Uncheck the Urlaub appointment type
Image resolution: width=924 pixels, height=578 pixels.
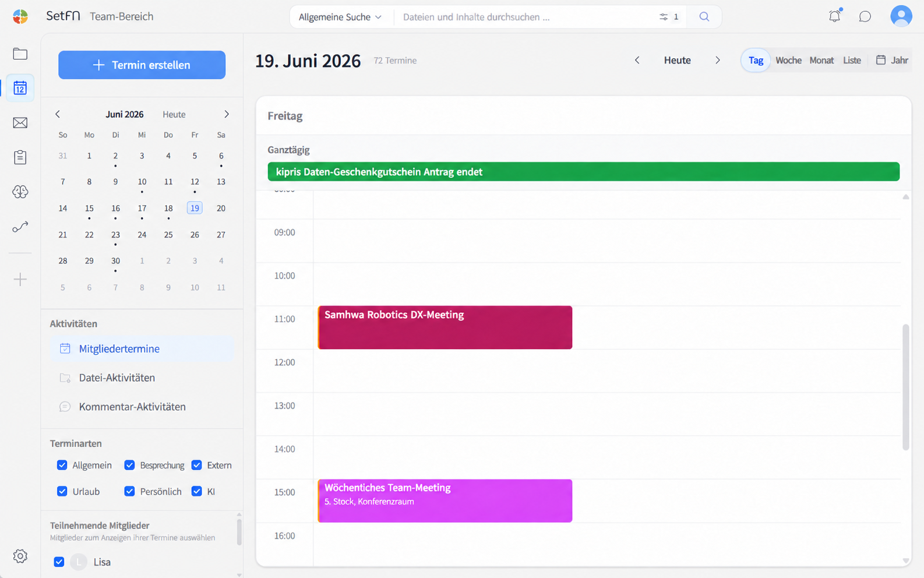(62, 491)
